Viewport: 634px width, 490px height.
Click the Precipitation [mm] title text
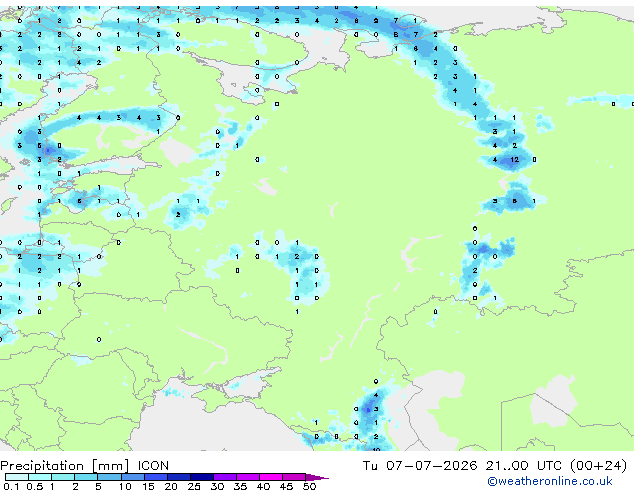65,466
